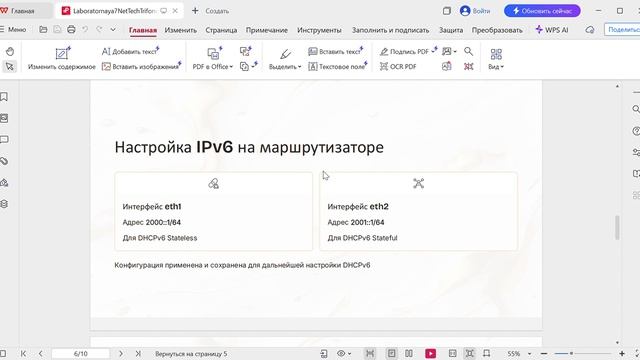Close the Laboratornaya7NetTechTrifon document tab
Screen dimensions: 640x360
click(175, 11)
